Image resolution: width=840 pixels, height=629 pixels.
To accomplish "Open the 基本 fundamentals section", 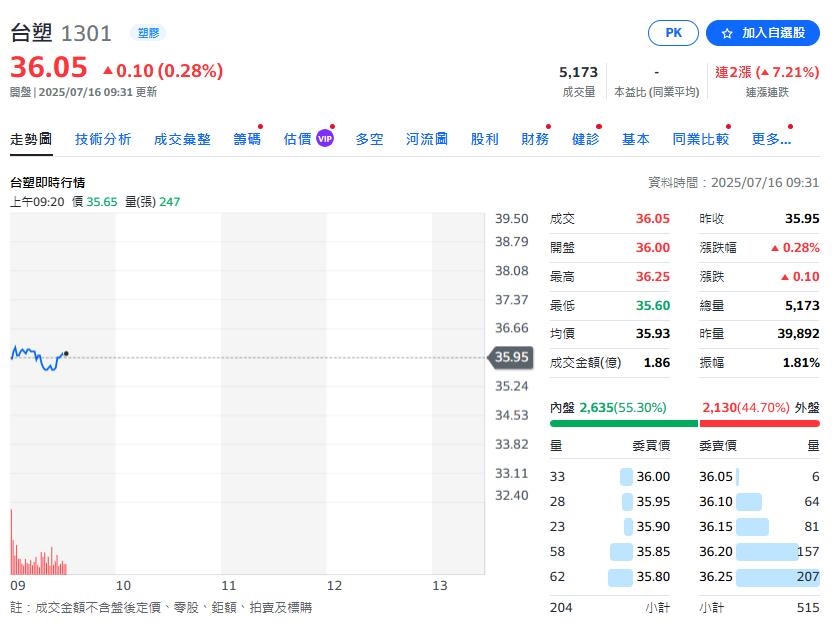I will 635,140.
